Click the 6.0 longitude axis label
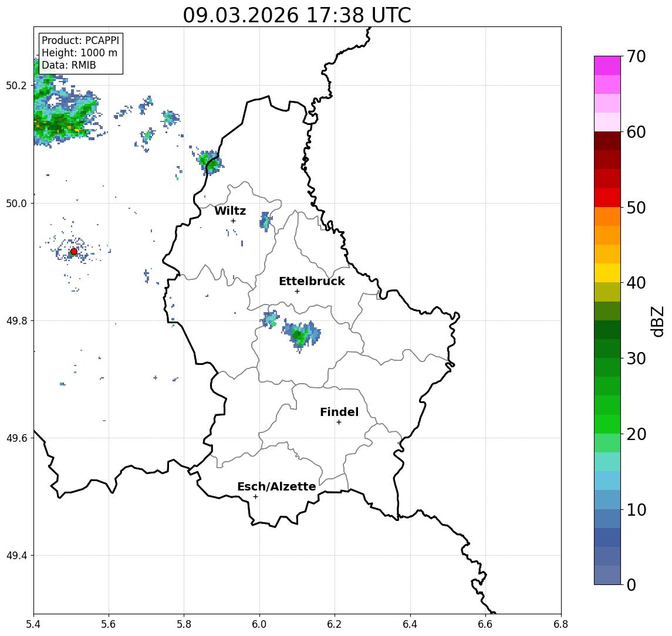 pyautogui.click(x=259, y=624)
